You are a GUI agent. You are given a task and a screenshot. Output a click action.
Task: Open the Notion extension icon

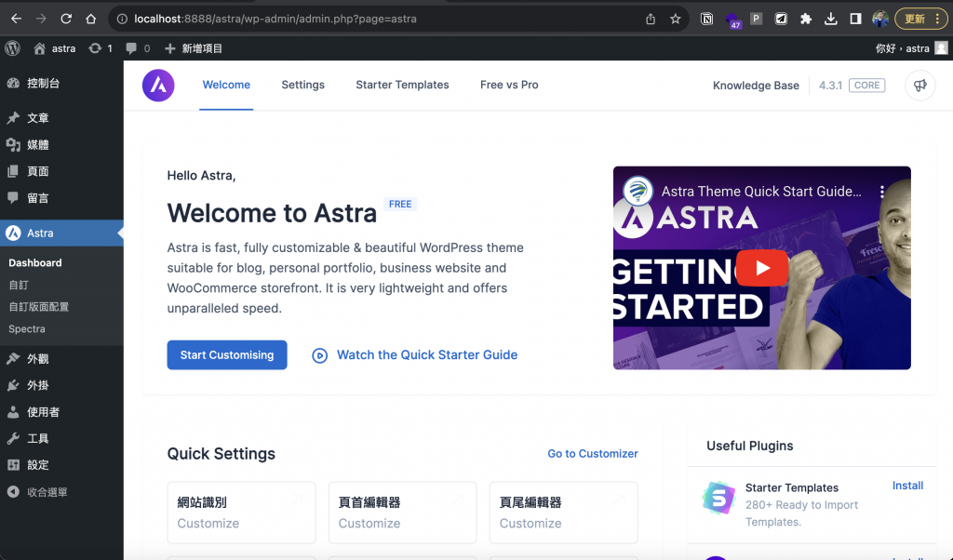[x=707, y=19]
